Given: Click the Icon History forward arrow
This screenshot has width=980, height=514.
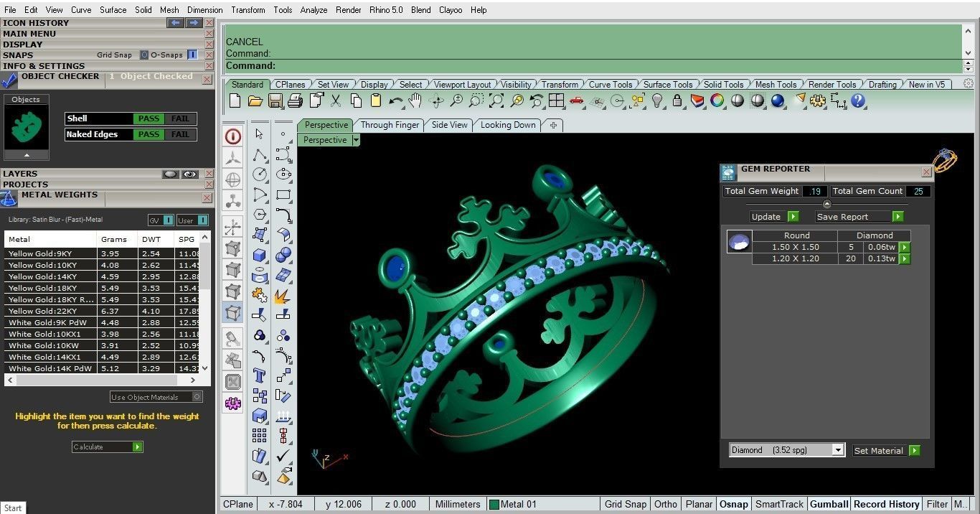Looking at the screenshot, I should coord(194,23).
